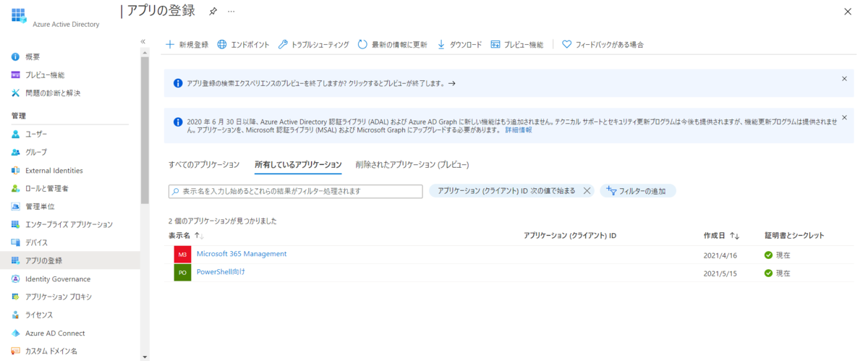This screenshot has width=868, height=361.
Task: Click 最新の情報に更新 refresh button
Action: click(393, 44)
